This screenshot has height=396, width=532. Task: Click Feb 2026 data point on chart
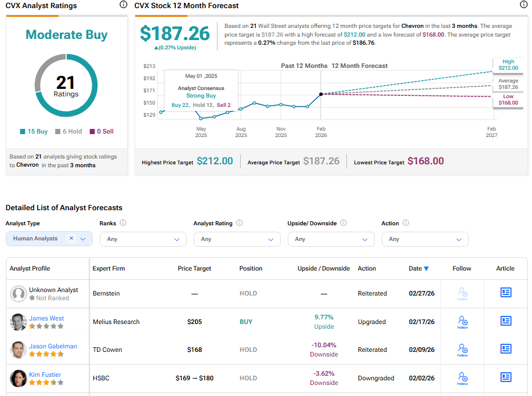(321, 94)
